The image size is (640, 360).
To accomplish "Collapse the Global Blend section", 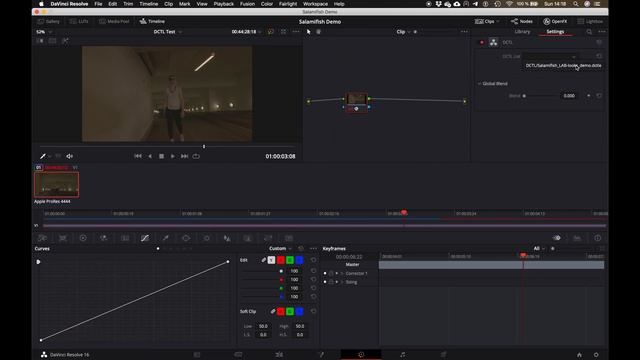I will 480,83.
